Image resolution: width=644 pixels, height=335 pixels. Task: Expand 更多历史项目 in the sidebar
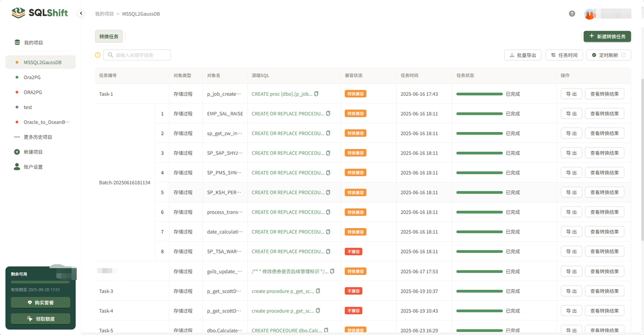coord(38,137)
